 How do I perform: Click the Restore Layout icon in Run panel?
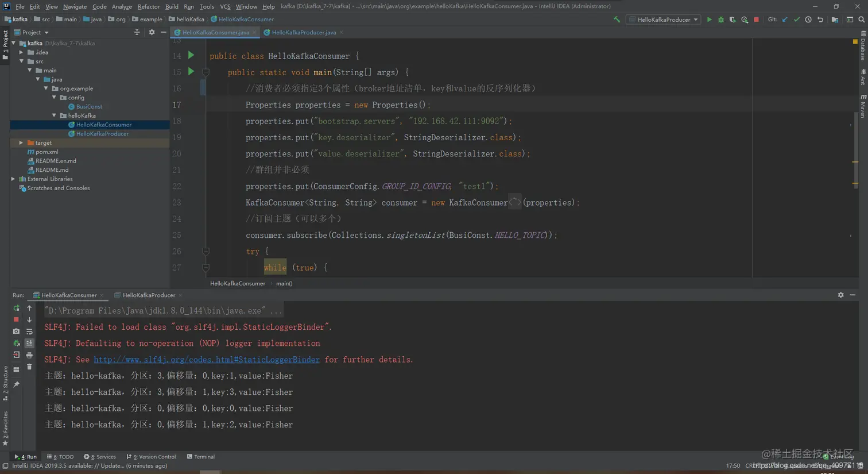click(16, 369)
